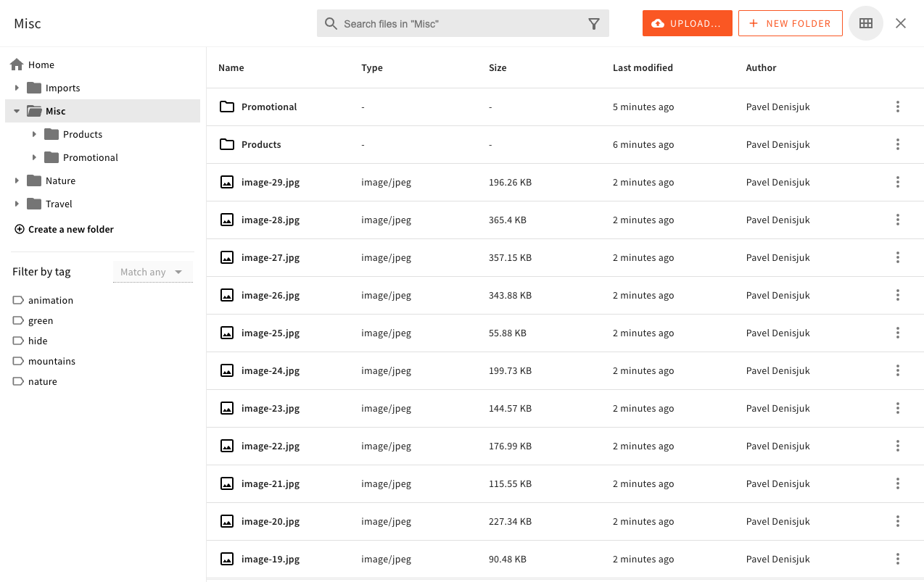Image resolution: width=924 pixels, height=582 pixels.
Task: Click the Upload button
Action: click(x=687, y=23)
